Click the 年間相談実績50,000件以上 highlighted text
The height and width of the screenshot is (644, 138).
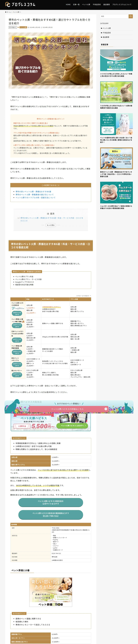click(x=51, y=307)
